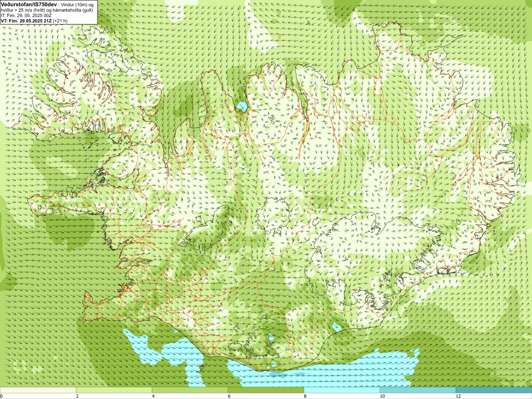Click the 'VT: Fim. 29.05.2025 21Z' valid time line
This screenshot has width=532, height=399.
coord(34,21)
